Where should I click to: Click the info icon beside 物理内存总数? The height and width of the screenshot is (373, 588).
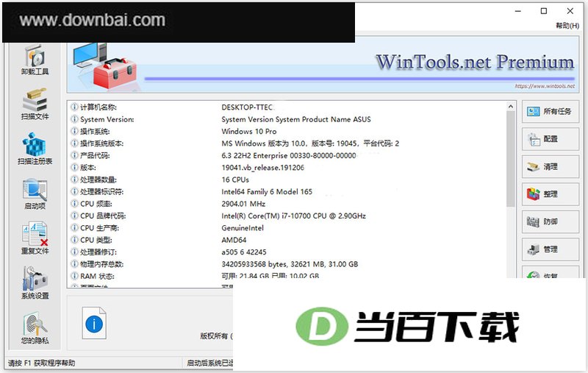[x=75, y=264]
